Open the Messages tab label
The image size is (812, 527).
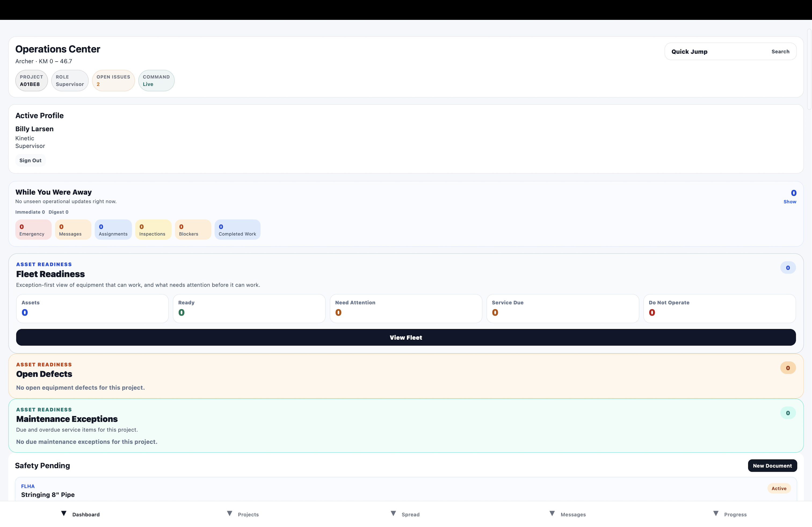click(573, 514)
